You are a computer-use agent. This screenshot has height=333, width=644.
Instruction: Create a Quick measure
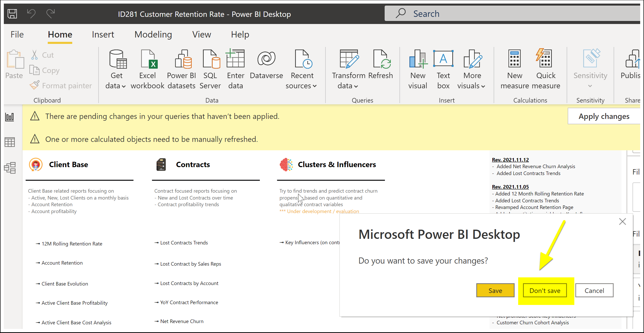(546, 69)
